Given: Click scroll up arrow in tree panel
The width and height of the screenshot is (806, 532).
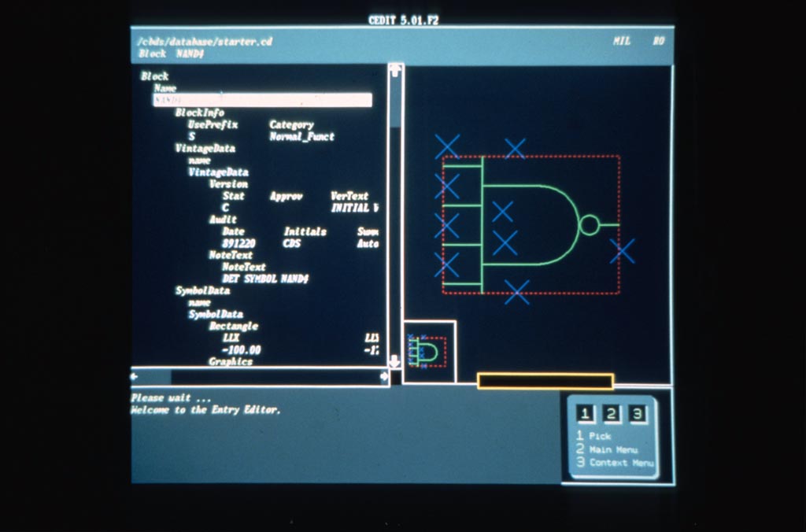Looking at the screenshot, I should click(x=395, y=71).
